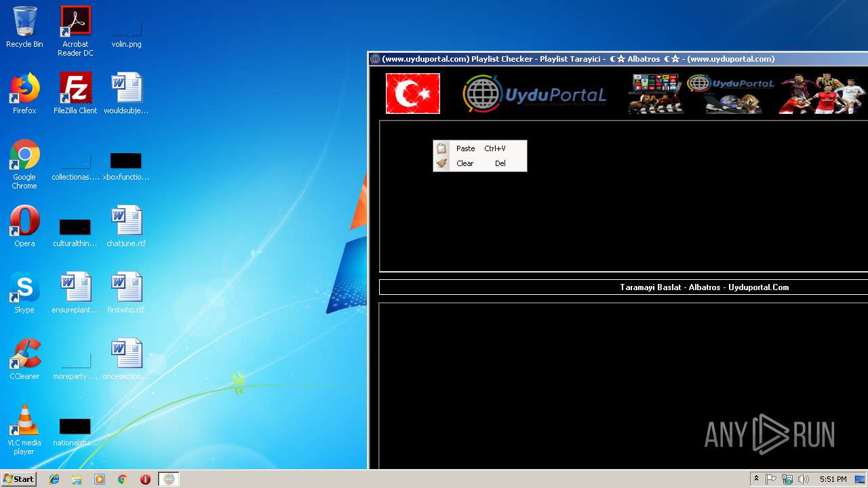Open Windows Explorer folder on taskbar
This screenshot has height=488, width=868.
[77, 479]
